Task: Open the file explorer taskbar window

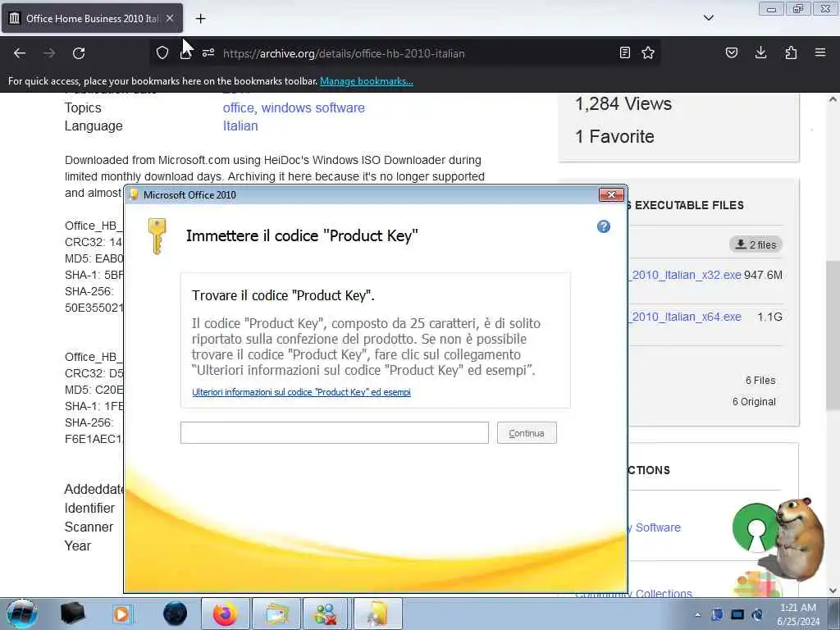Action: 276,614
